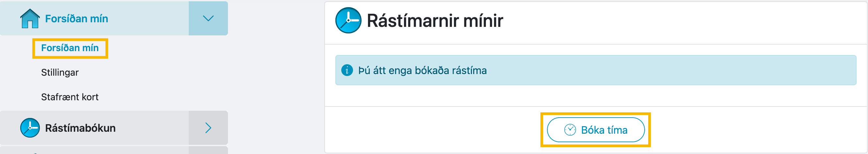Expand Rástímabókun using the right chevron
The image size is (868, 154).
click(208, 128)
